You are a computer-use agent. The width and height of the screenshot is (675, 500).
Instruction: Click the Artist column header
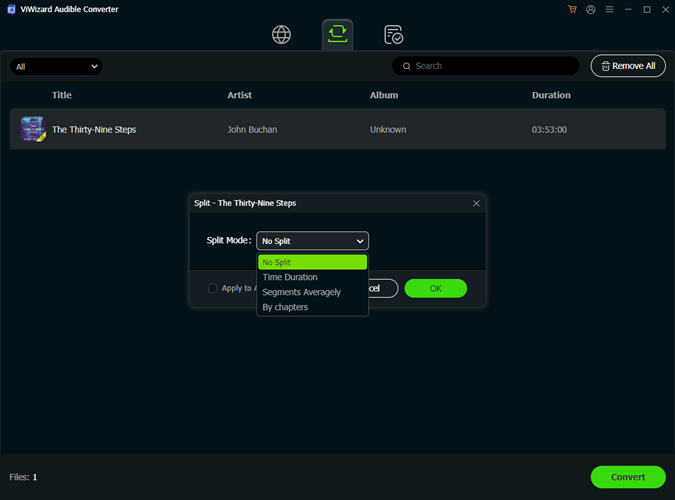[x=239, y=95]
